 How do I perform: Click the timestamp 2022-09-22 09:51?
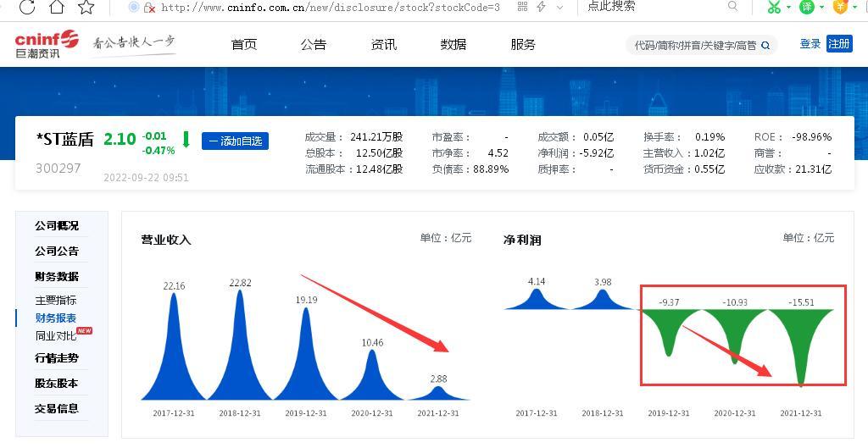tap(146, 178)
